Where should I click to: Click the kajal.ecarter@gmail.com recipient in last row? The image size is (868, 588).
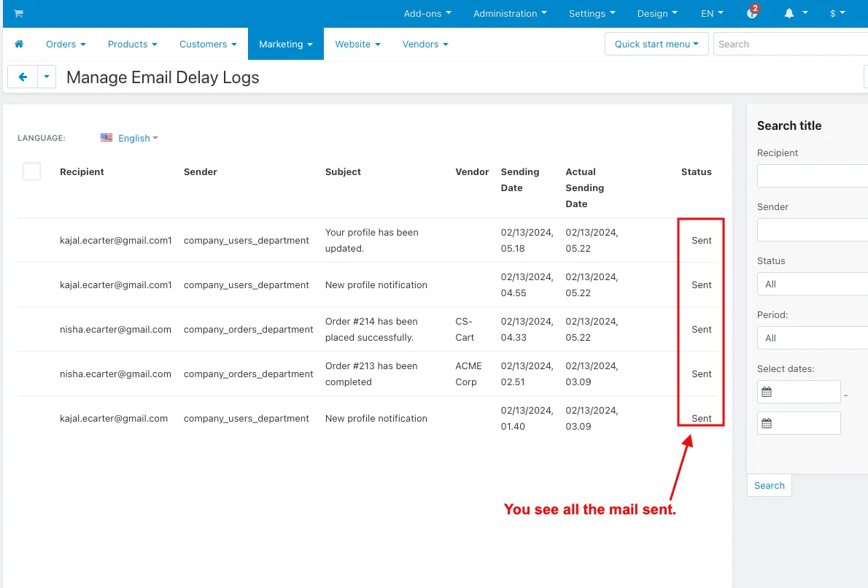point(114,419)
